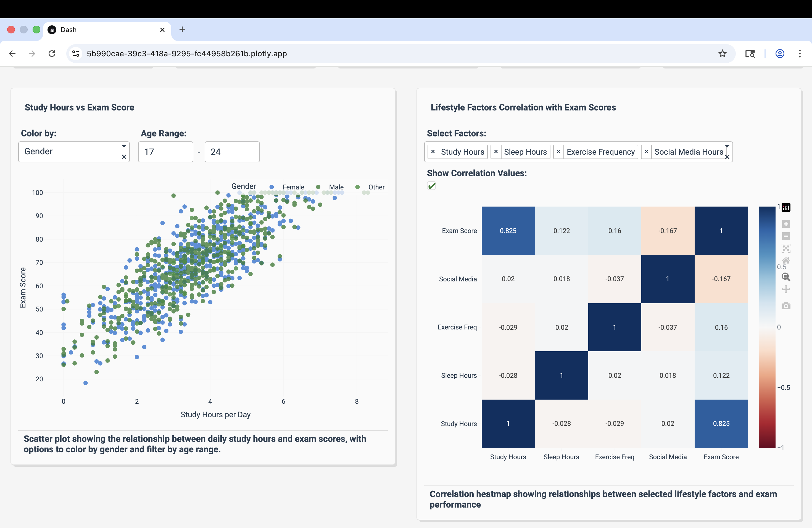Clear the Gender selection in Color by
Viewport: 812px width, 528px height.
coord(124,157)
